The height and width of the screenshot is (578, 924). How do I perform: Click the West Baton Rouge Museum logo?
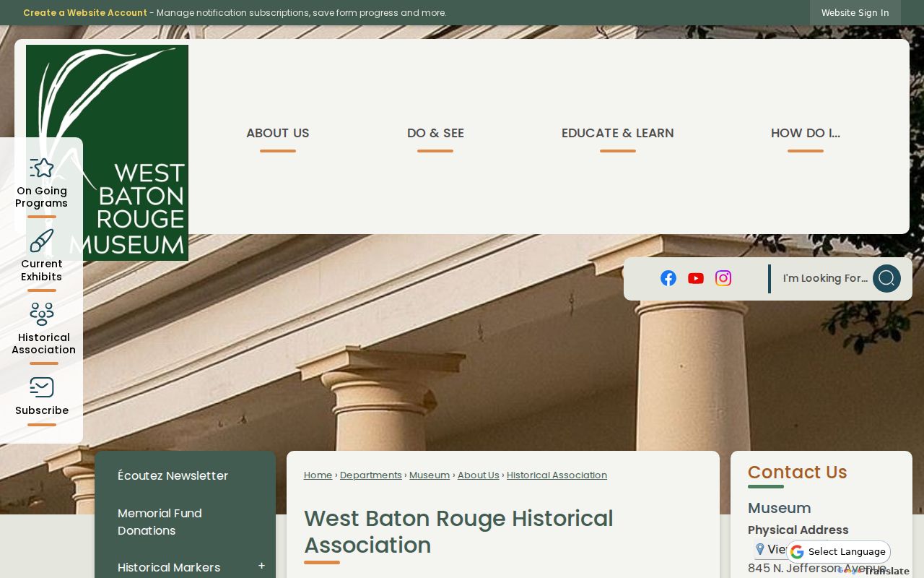point(107,152)
